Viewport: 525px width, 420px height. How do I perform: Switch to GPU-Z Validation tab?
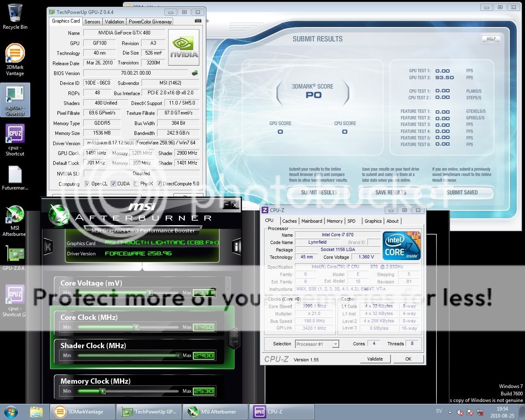114,22
